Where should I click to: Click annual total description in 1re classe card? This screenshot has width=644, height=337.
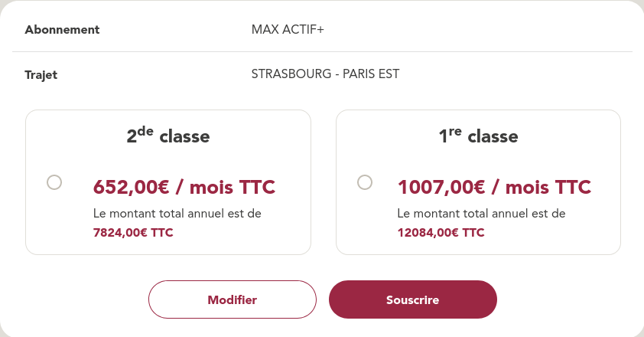[x=481, y=213]
